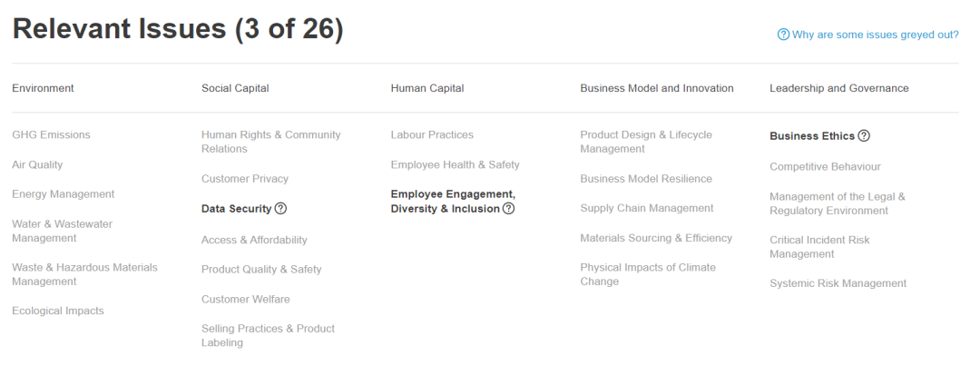Click the Business Model and Innovation heading

pos(656,88)
